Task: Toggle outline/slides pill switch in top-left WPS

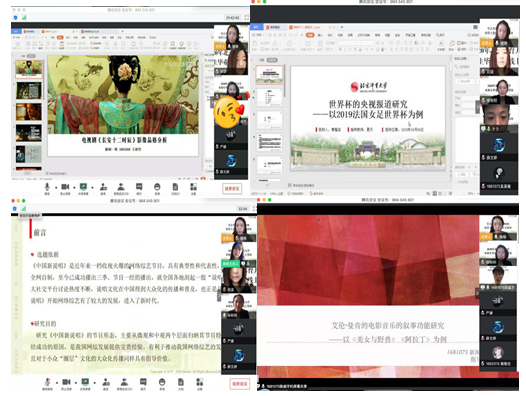Action: 31,56
